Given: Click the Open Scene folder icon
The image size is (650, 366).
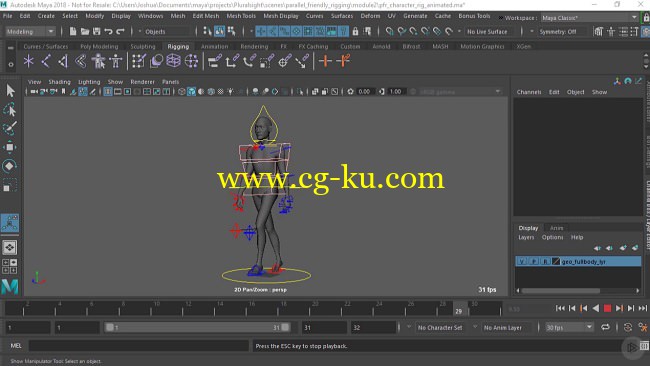Looking at the screenshot, I should pos(85,31).
